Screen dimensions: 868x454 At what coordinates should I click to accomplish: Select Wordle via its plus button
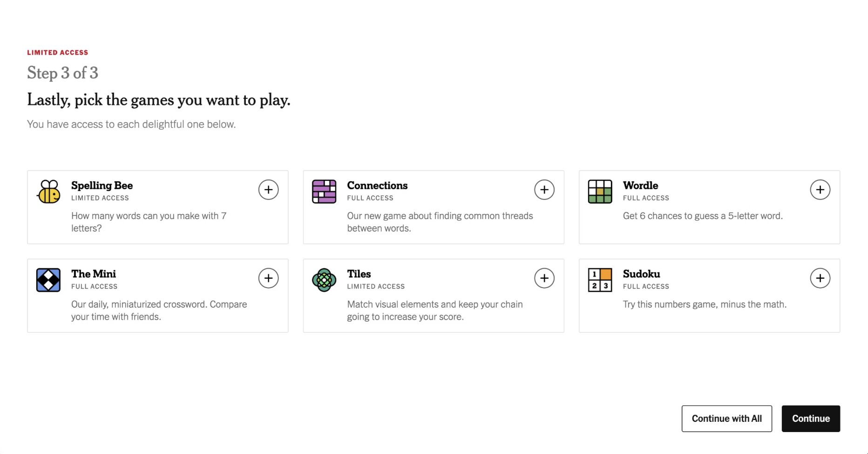tap(820, 190)
